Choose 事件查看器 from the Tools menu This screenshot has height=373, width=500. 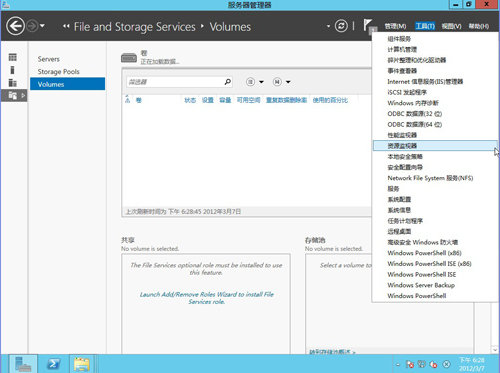point(434,71)
